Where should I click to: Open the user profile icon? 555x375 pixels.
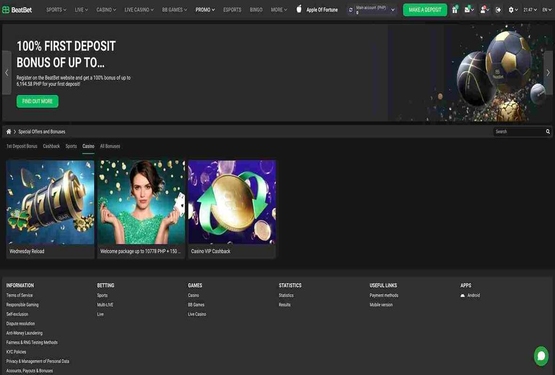click(484, 10)
